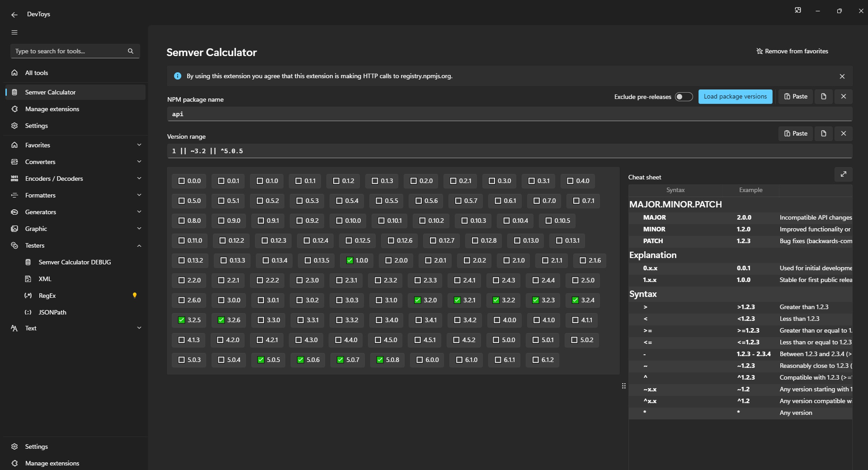Image resolution: width=868 pixels, height=470 pixels.
Task: Expand Encoders / Decoders group
Action: (x=75, y=179)
